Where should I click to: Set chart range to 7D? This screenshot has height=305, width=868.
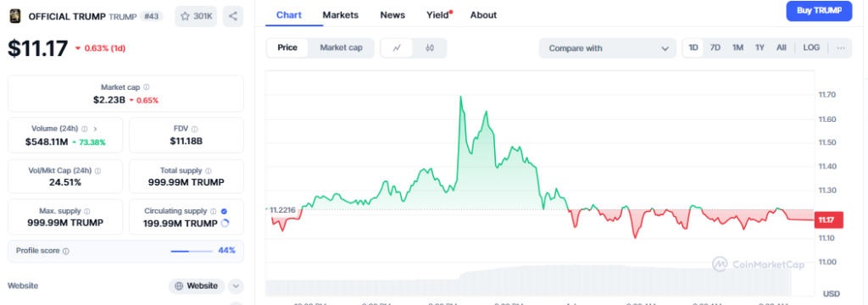(x=715, y=48)
